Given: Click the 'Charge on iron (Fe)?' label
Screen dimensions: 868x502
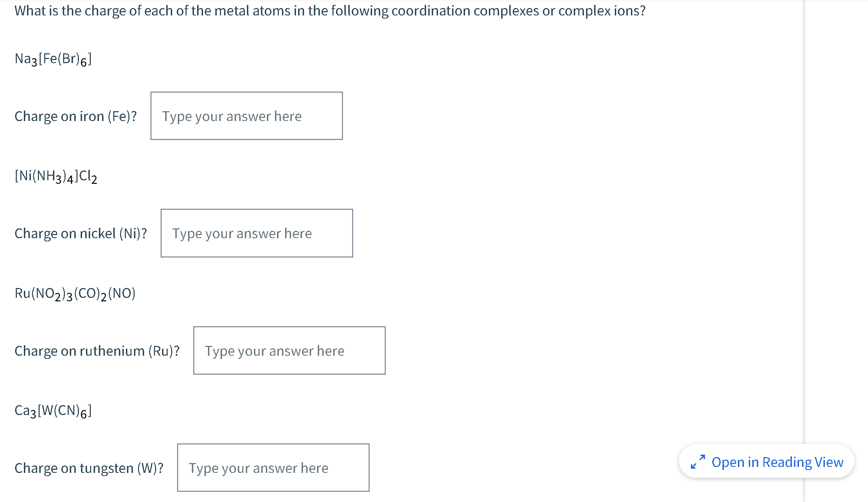Looking at the screenshot, I should click(75, 116).
